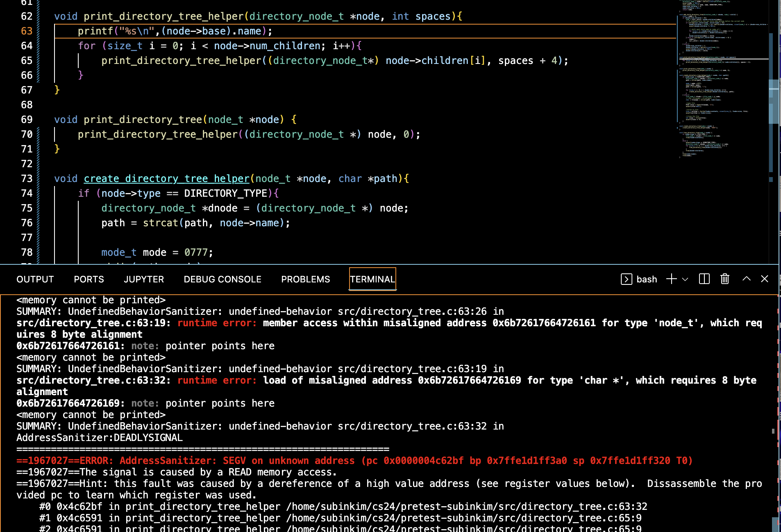This screenshot has height=532, width=781.
Task: Click the bash terminal shell icon
Action: [627, 279]
